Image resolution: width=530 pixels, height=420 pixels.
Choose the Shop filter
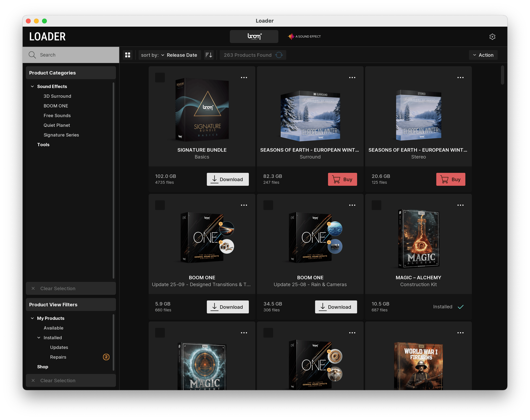[43, 367]
